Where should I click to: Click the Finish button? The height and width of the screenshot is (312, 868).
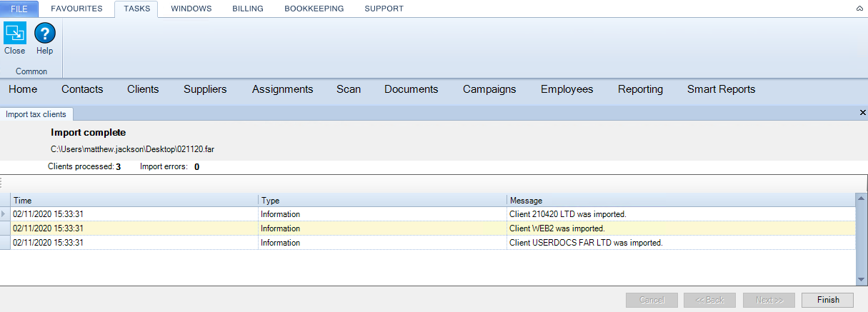pyautogui.click(x=828, y=300)
